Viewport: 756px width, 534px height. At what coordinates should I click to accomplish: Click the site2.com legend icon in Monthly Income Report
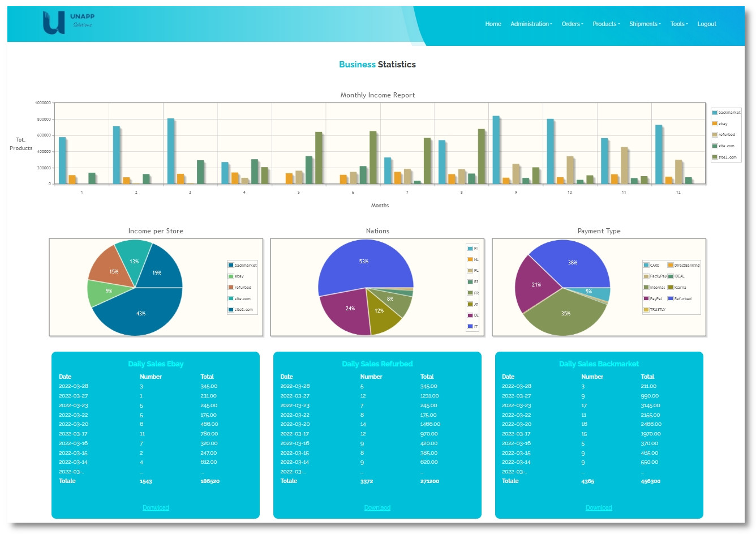point(715,157)
